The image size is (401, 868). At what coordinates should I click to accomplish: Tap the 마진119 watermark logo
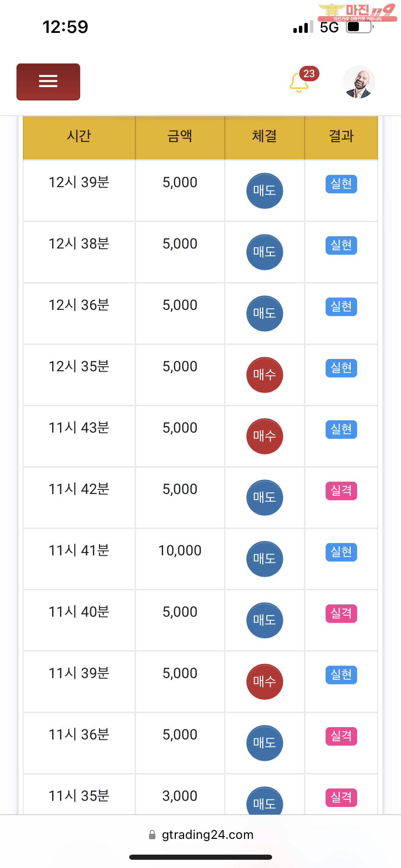click(x=357, y=13)
